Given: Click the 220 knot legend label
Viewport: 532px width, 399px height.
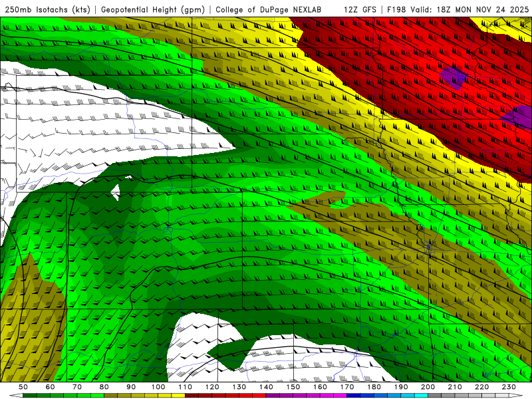Looking at the screenshot, I should 481,387.
